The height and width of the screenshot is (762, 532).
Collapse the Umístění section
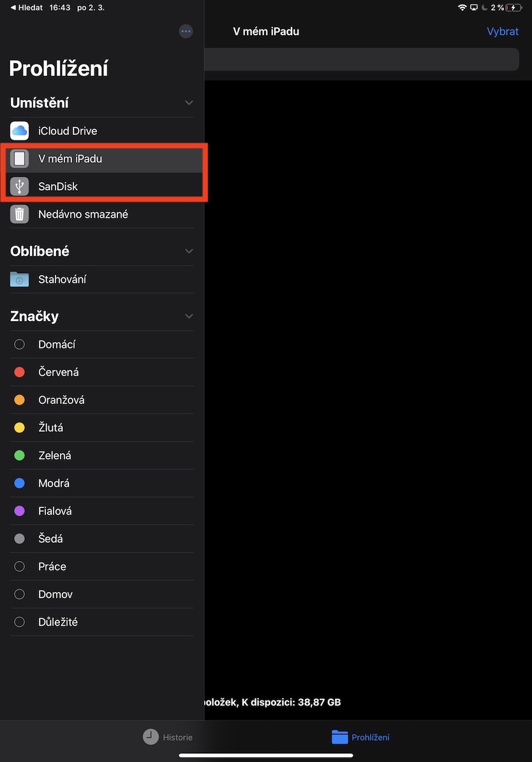pyautogui.click(x=189, y=103)
